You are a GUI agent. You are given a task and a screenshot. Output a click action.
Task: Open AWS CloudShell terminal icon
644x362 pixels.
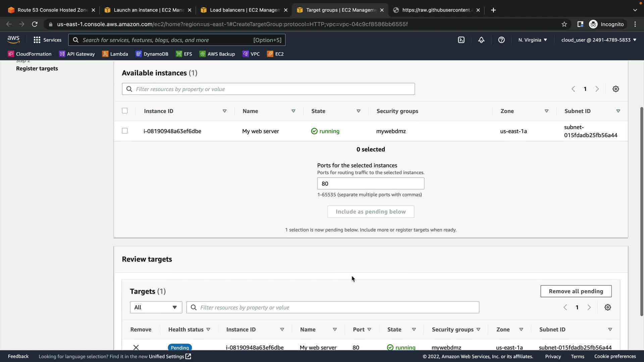(461, 40)
